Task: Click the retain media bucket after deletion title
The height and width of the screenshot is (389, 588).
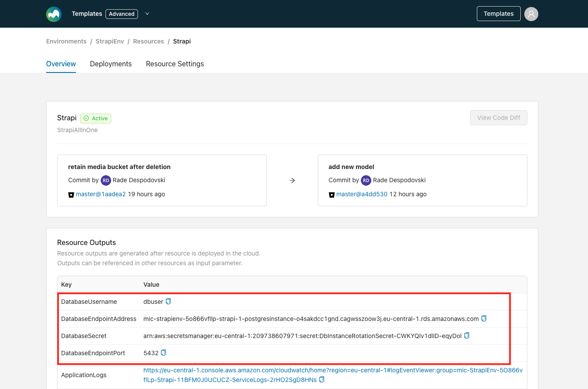Action: click(119, 167)
